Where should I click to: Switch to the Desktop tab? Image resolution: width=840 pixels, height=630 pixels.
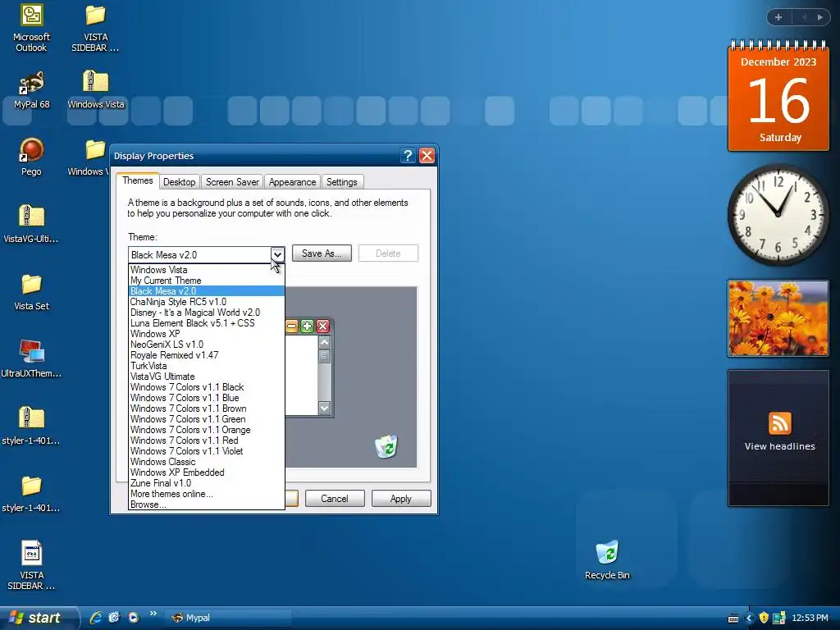[179, 182]
